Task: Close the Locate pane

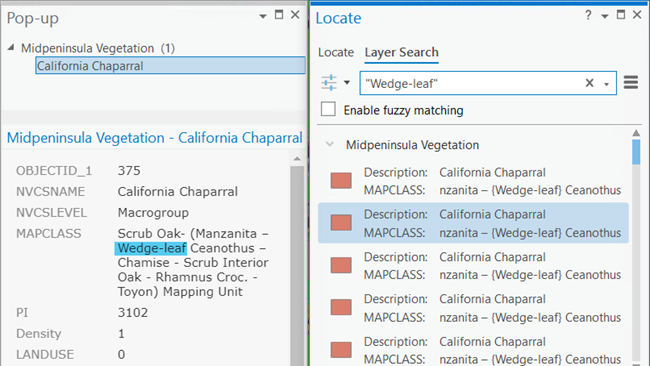Action: (637, 15)
